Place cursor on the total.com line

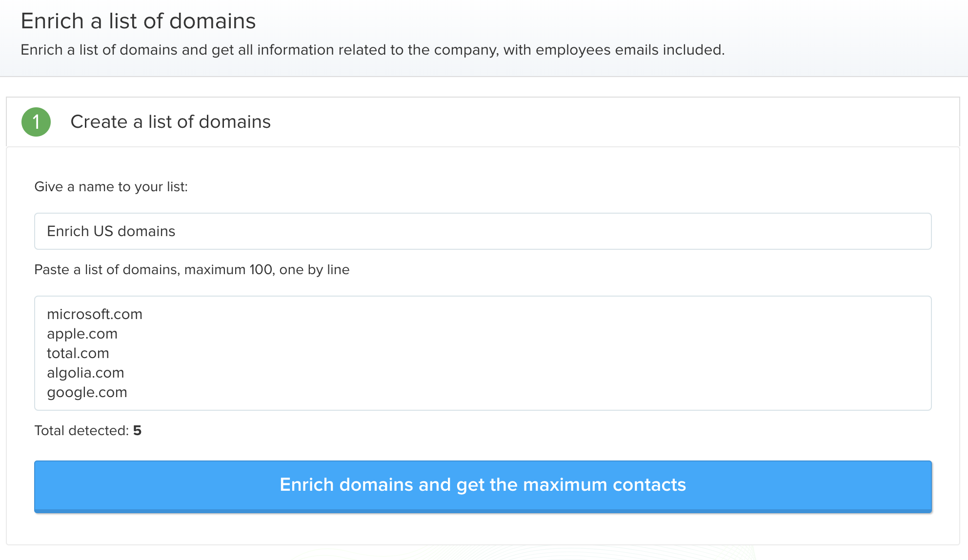(78, 353)
